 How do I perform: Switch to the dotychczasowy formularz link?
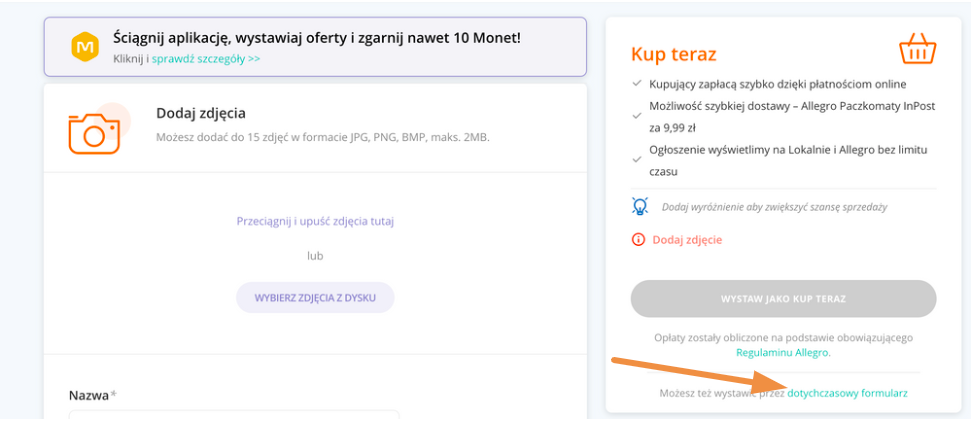[847, 393]
